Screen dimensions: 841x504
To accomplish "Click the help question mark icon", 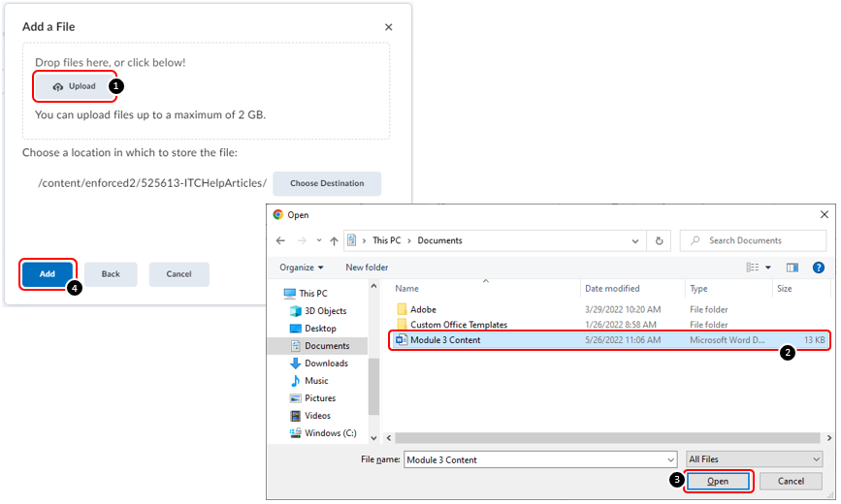I will coord(818,268).
